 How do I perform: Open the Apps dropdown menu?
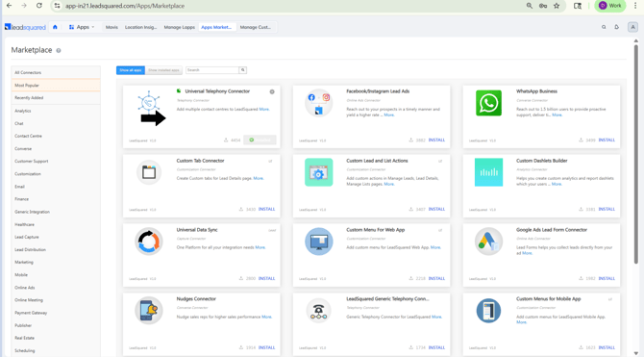click(82, 27)
